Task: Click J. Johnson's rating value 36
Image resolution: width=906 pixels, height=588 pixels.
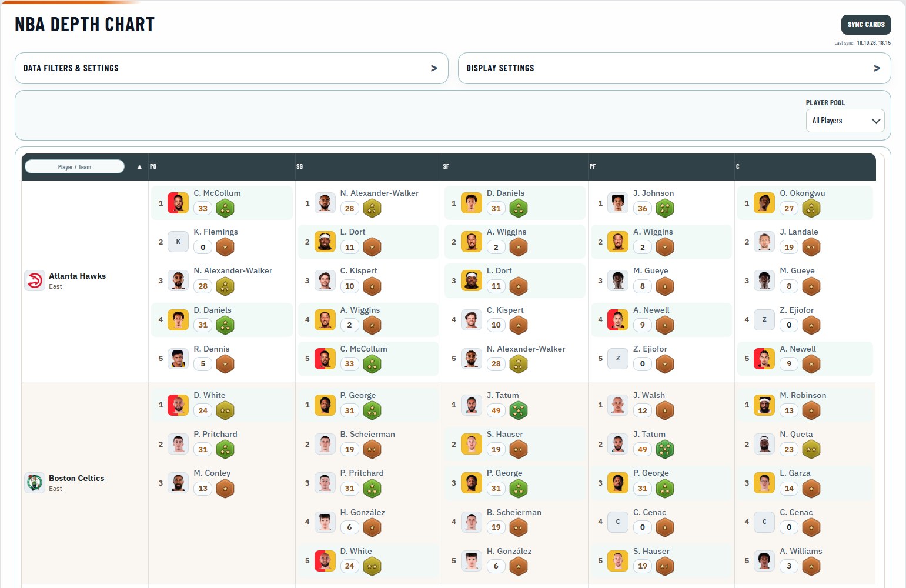Action: (643, 208)
